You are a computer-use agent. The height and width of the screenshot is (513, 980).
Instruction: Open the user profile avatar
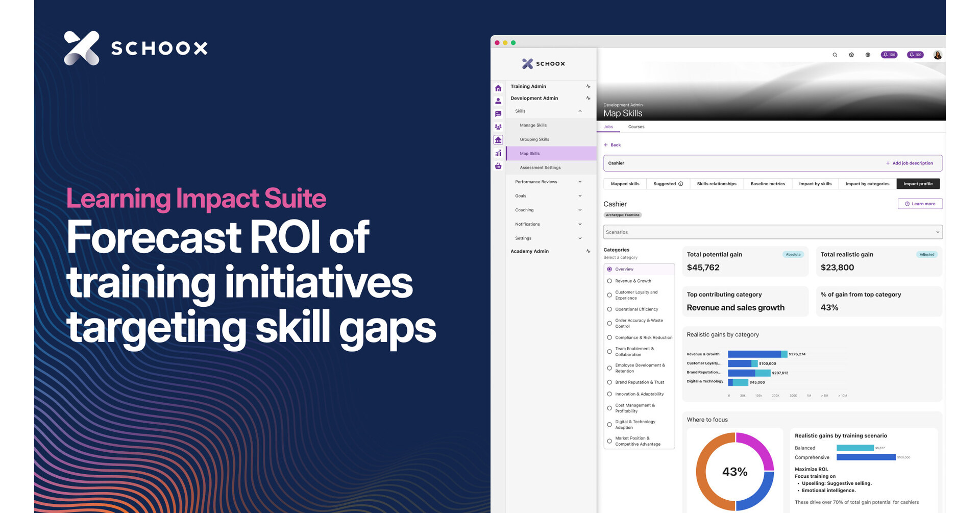[938, 55]
